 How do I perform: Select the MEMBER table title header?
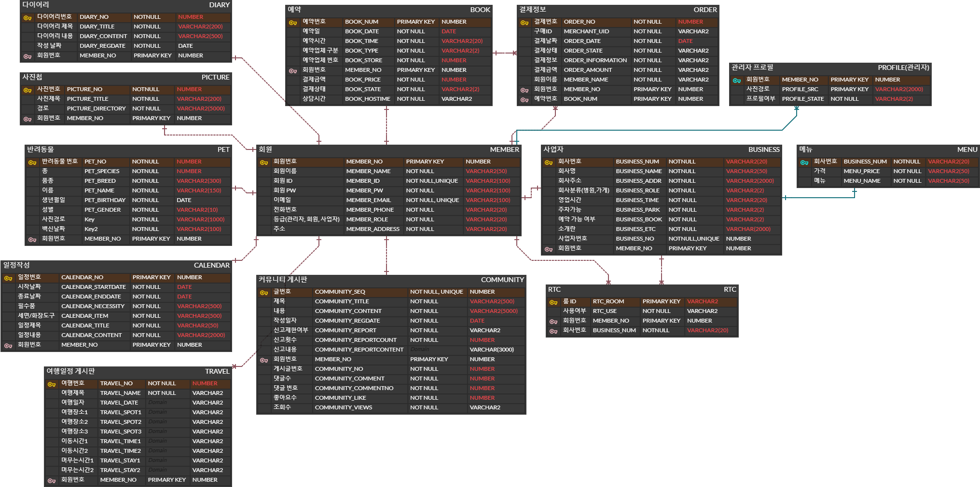click(389, 149)
